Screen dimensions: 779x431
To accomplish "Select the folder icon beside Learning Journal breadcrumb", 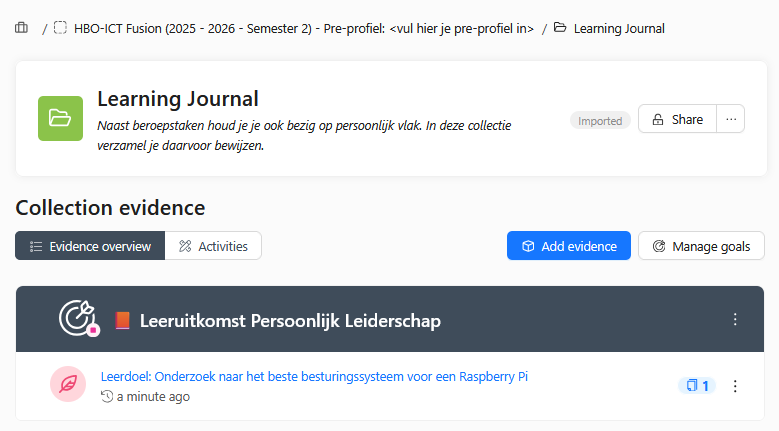I will click(560, 28).
